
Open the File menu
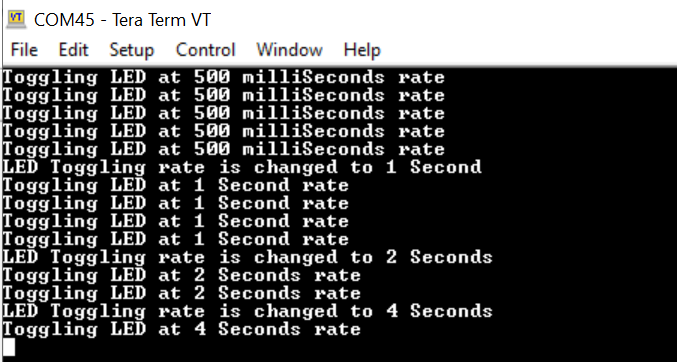(24, 50)
